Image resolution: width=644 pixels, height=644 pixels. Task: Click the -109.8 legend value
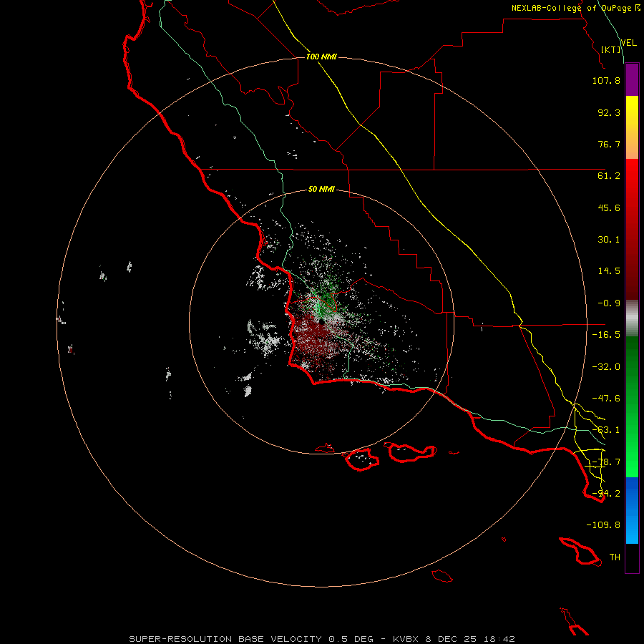pyautogui.click(x=603, y=525)
